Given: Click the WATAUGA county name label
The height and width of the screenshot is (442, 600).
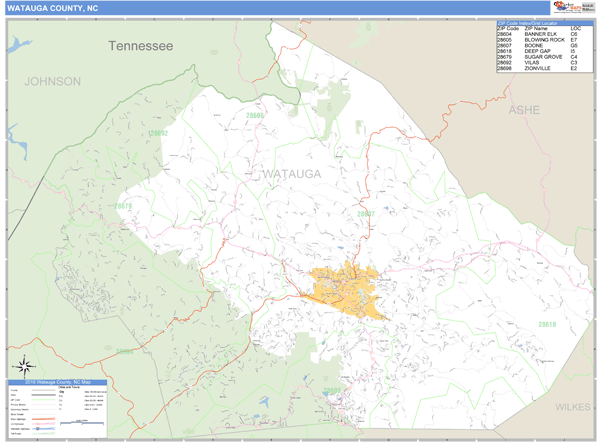Looking at the screenshot, I should point(294,174).
